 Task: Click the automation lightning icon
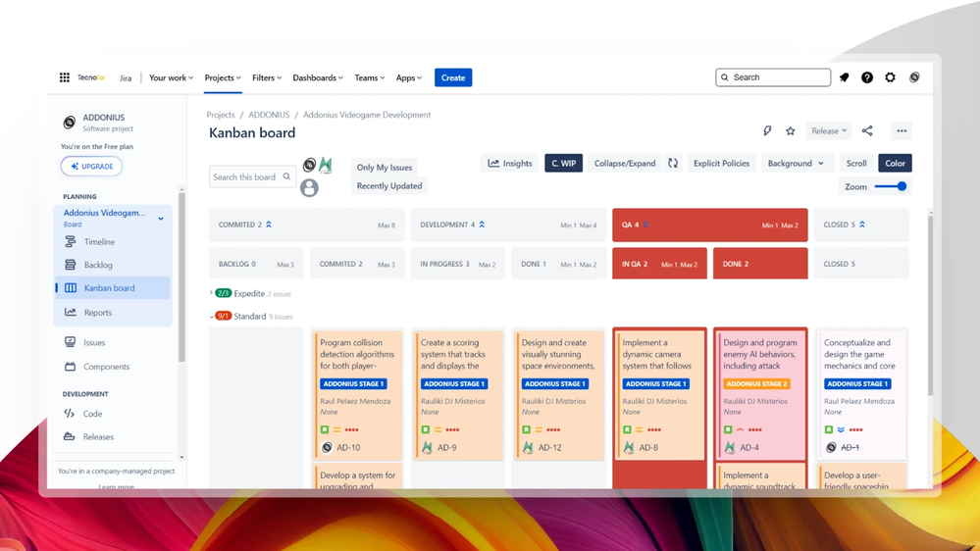pos(767,130)
